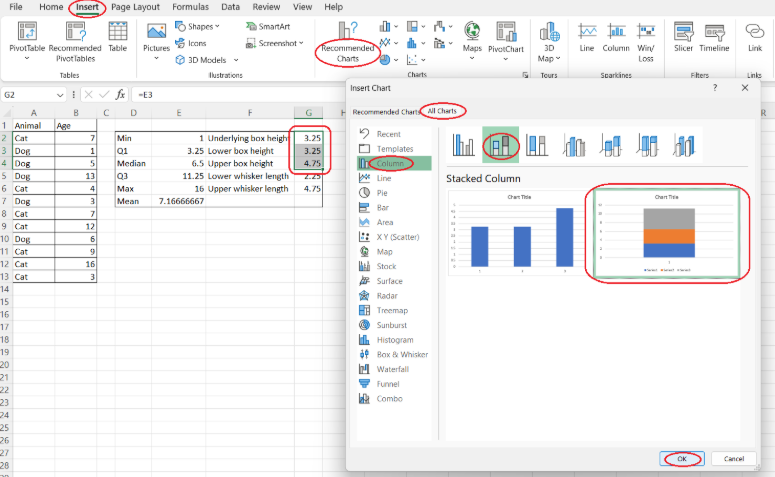
Task: Choose the Clustered Column subtype icon
Action: (x=463, y=146)
